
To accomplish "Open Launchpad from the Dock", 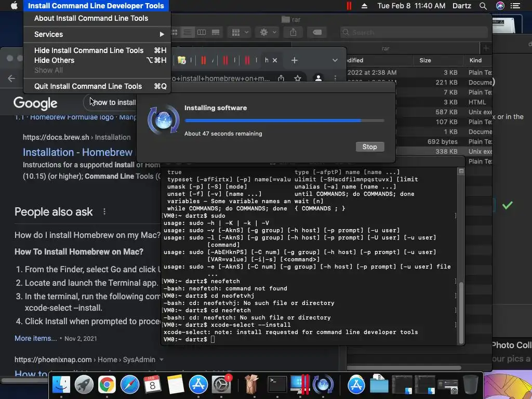I will [x=84, y=385].
